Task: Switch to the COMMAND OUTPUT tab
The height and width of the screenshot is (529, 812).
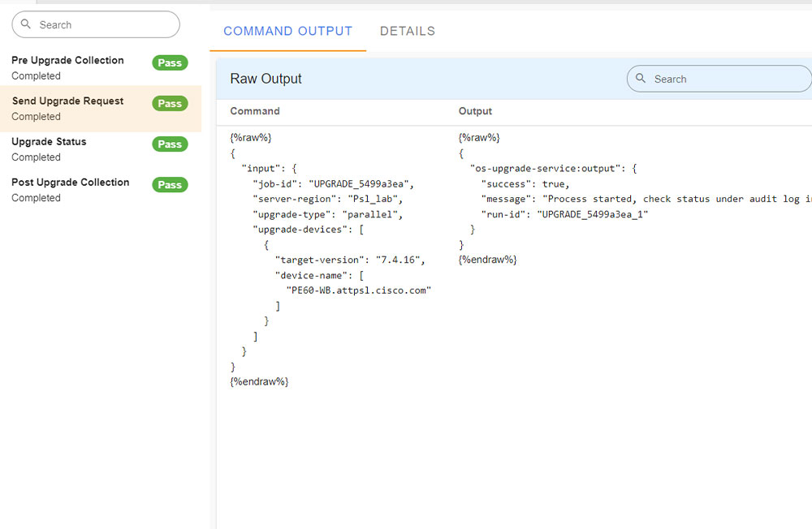Action: (288, 31)
